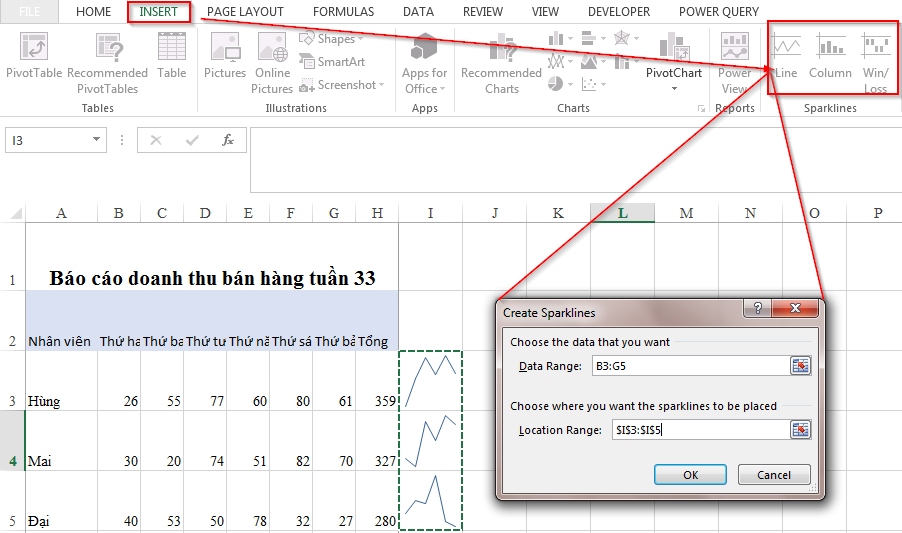
Task: Click the report title cell
Action: coord(212,256)
